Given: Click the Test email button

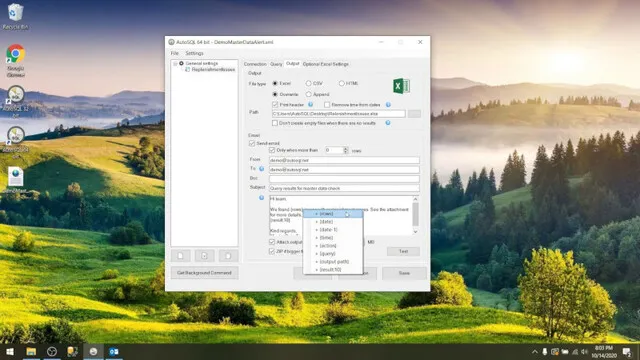Looking at the screenshot, I should pyautogui.click(x=403, y=251).
